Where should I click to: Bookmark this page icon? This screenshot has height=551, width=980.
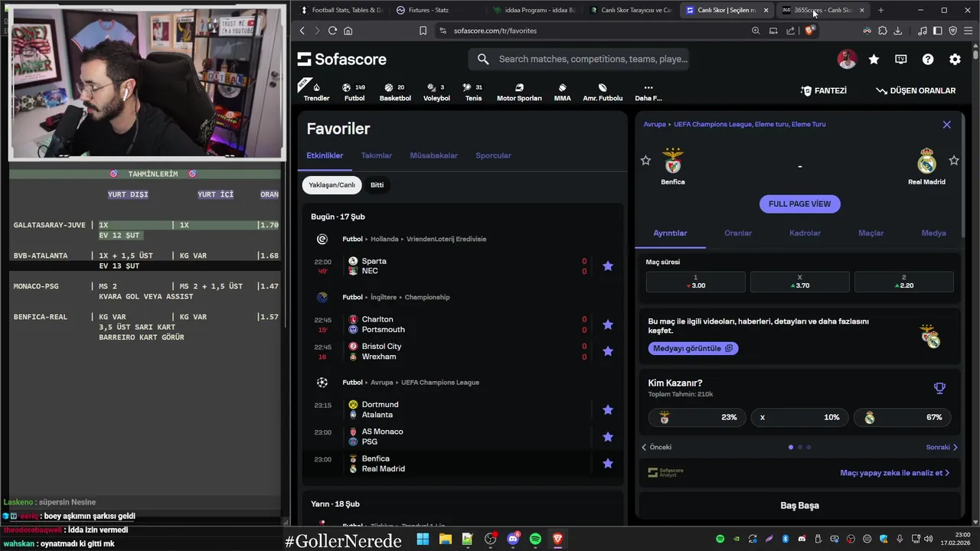[423, 31]
